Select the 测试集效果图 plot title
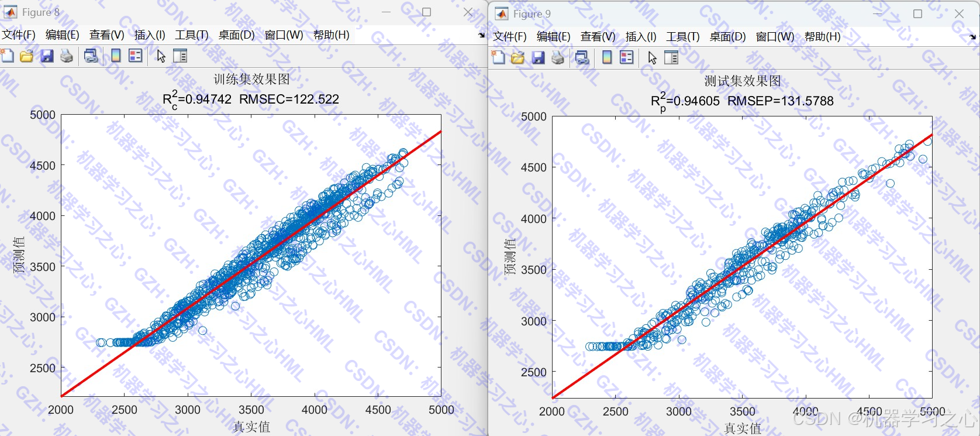Viewport: 980px width, 436px height. (743, 81)
